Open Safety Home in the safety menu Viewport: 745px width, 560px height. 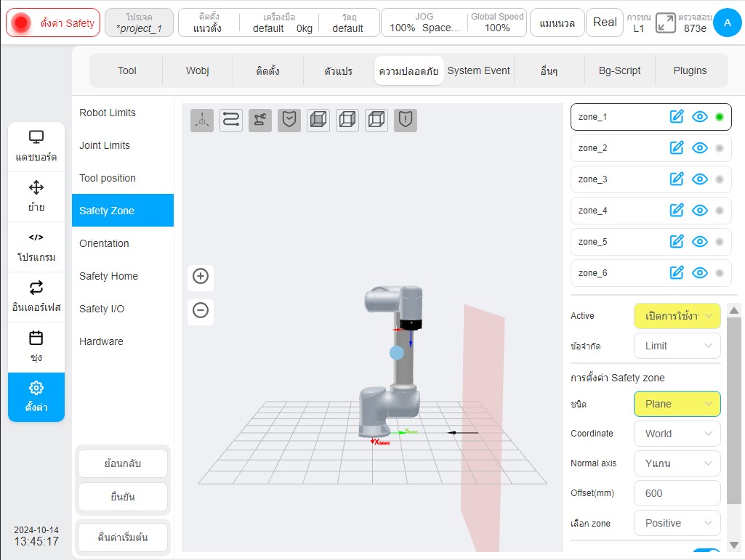(x=123, y=276)
